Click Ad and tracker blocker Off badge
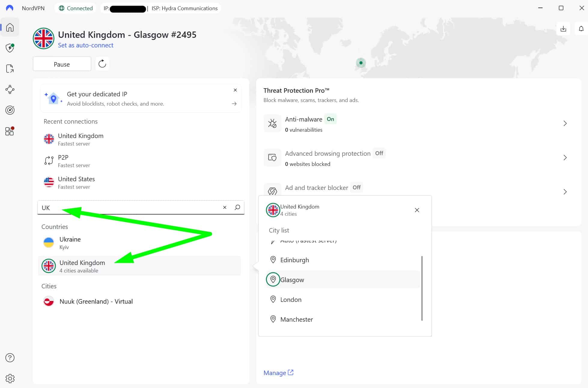Image resolution: width=588 pixels, height=388 pixels. click(357, 188)
